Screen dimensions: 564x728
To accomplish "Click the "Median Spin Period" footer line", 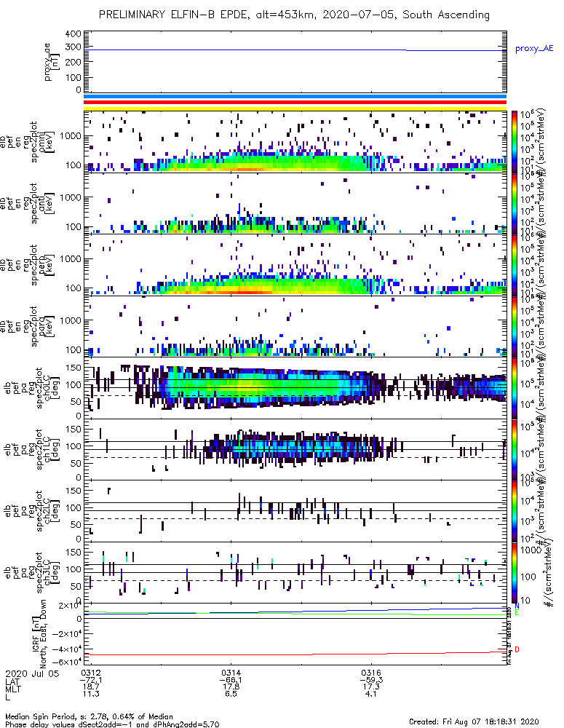I will [x=89, y=717].
